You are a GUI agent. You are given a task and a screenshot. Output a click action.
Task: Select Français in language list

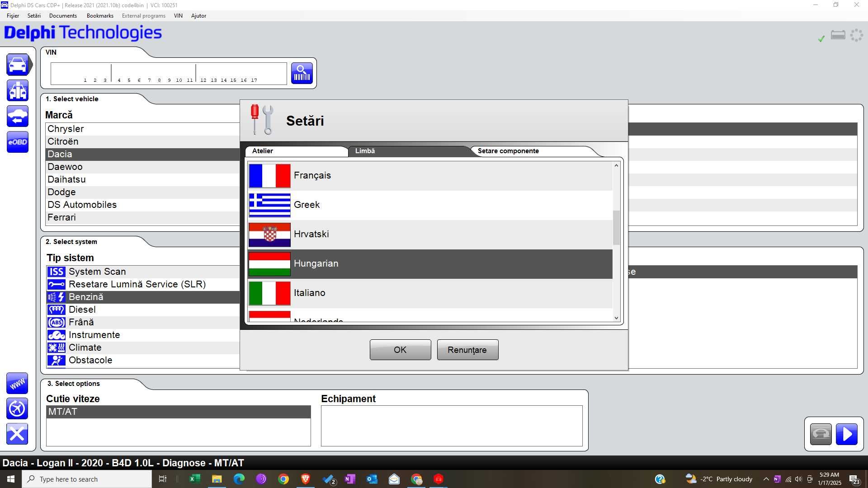(430, 176)
